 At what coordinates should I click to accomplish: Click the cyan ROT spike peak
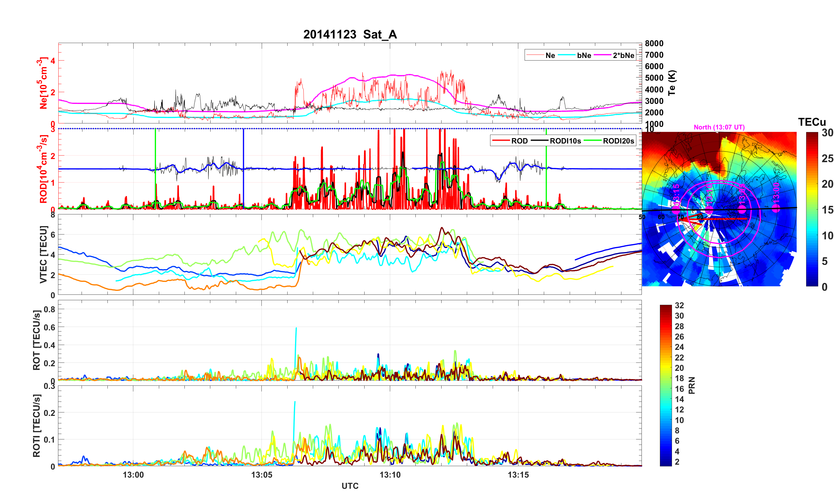pos(296,328)
